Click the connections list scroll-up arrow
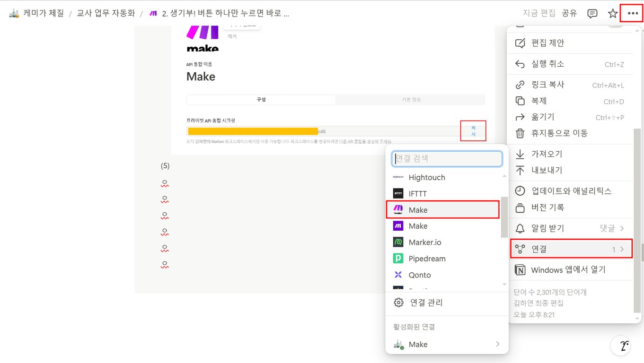The image size is (644, 363). [x=504, y=176]
